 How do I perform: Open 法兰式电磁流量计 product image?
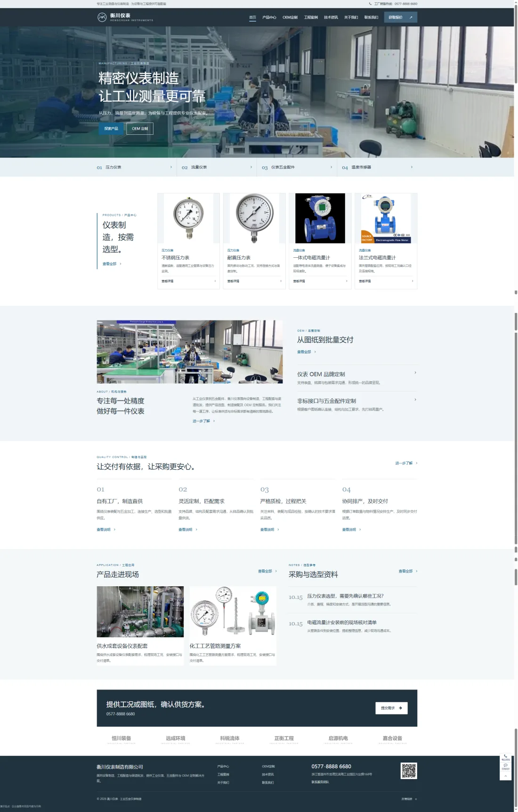point(386,218)
